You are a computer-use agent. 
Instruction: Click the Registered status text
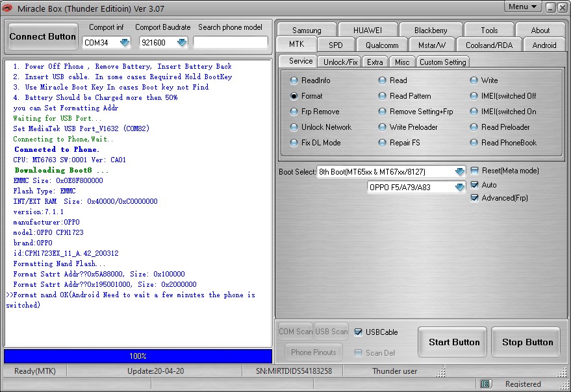[x=523, y=384]
